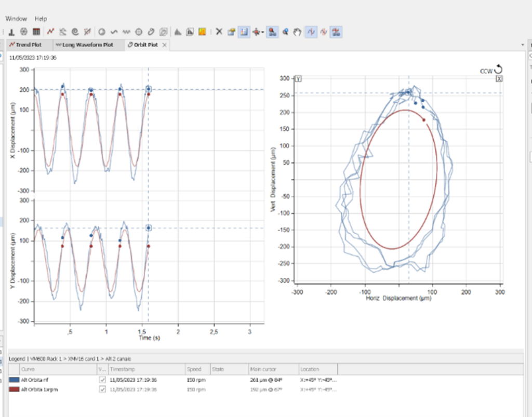Open the Window menu
Viewport: 532px width, 417px height.
[16, 19]
